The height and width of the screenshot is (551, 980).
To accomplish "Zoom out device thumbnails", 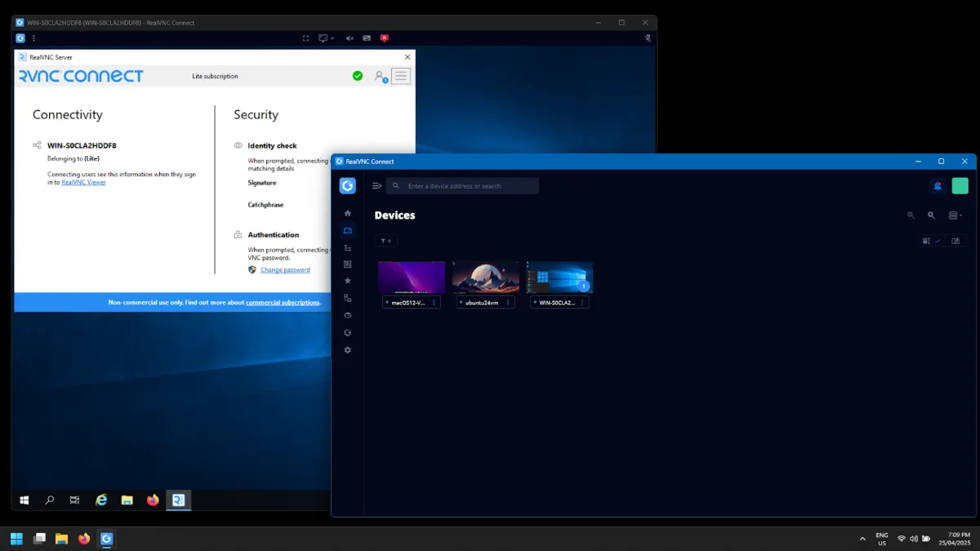I will pyautogui.click(x=911, y=216).
